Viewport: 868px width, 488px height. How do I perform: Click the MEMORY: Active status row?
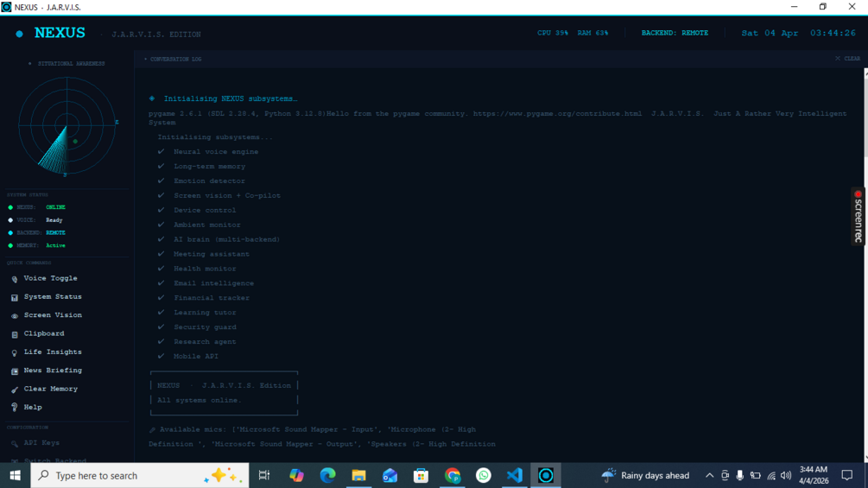point(38,245)
